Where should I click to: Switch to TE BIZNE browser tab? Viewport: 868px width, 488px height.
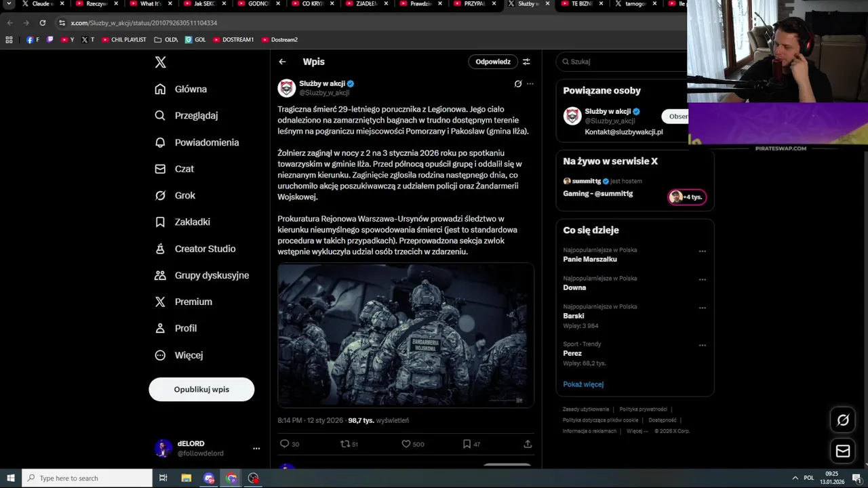point(583,4)
